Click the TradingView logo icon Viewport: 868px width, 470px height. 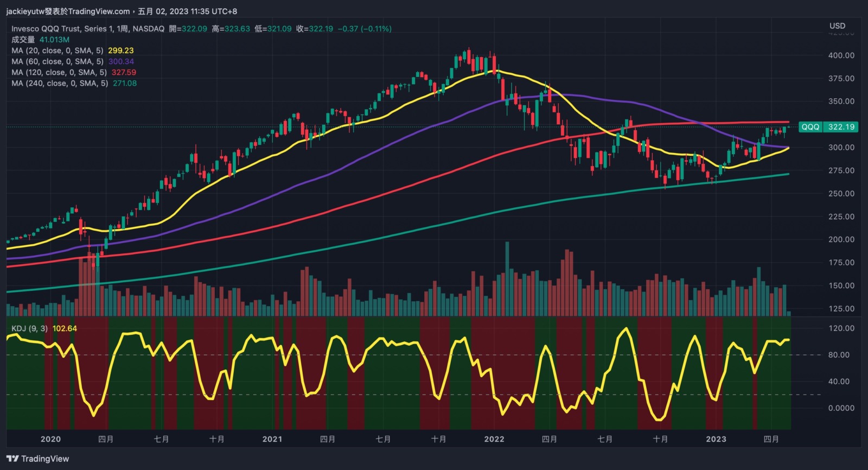point(12,459)
